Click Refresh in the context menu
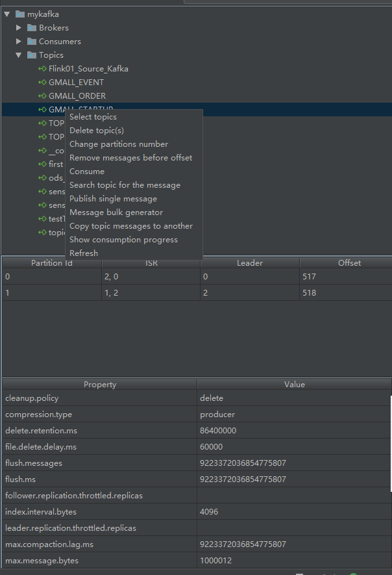This screenshot has width=392, height=575. pos(84,253)
